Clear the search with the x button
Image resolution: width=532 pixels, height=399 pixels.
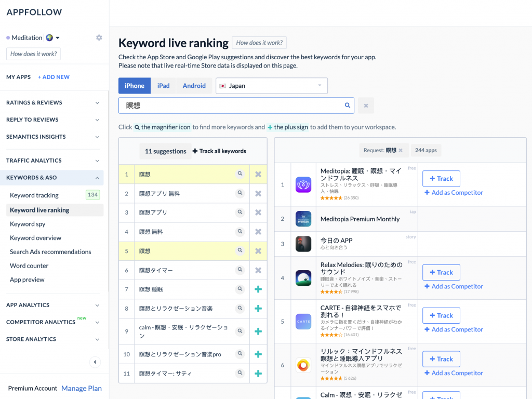366,105
